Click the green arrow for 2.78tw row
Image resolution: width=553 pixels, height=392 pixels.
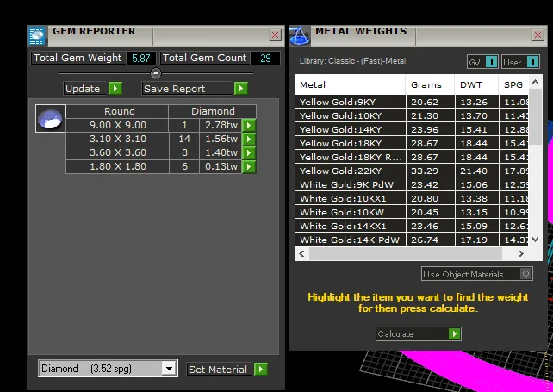click(x=249, y=125)
